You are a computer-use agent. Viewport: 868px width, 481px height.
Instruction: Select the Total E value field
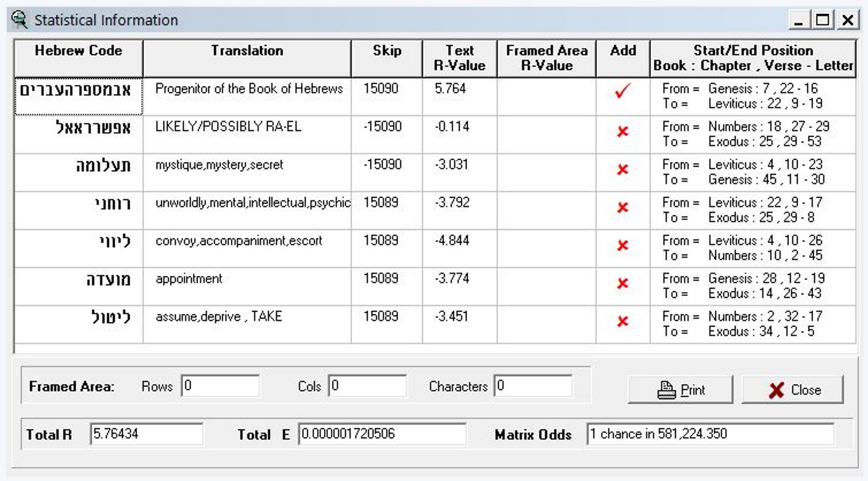click(x=382, y=434)
